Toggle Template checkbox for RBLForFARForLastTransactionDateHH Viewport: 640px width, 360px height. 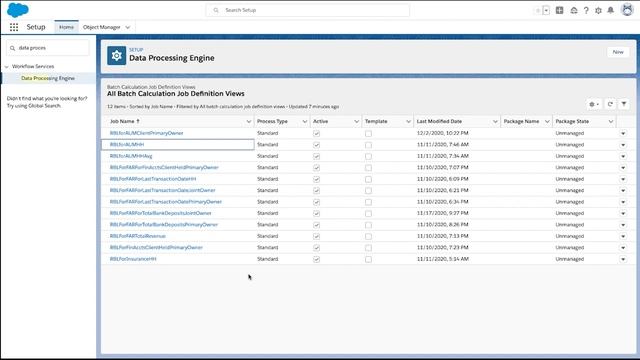point(368,179)
